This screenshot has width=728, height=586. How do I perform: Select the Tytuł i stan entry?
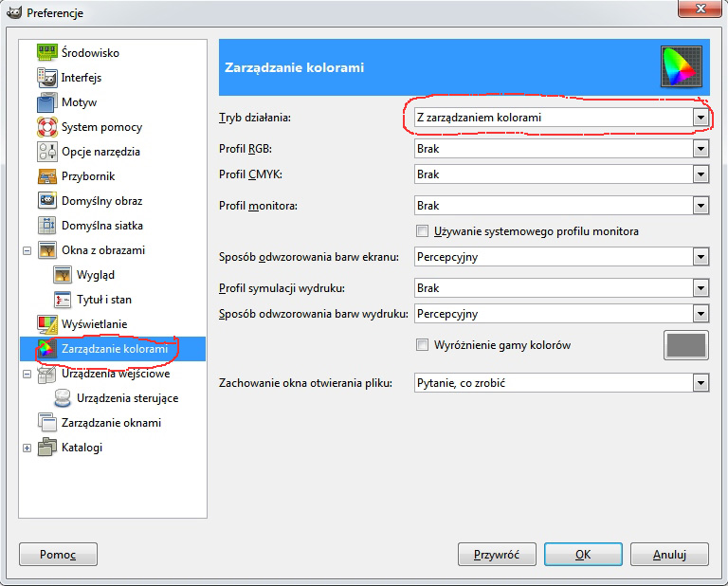(x=104, y=300)
